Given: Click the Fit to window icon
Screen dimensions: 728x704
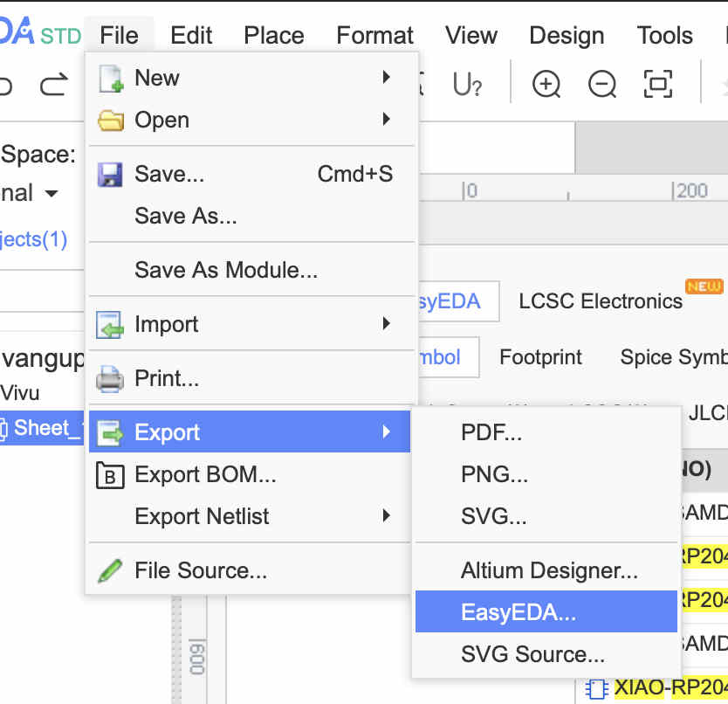Looking at the screenshot, I should tap(658, 85).
